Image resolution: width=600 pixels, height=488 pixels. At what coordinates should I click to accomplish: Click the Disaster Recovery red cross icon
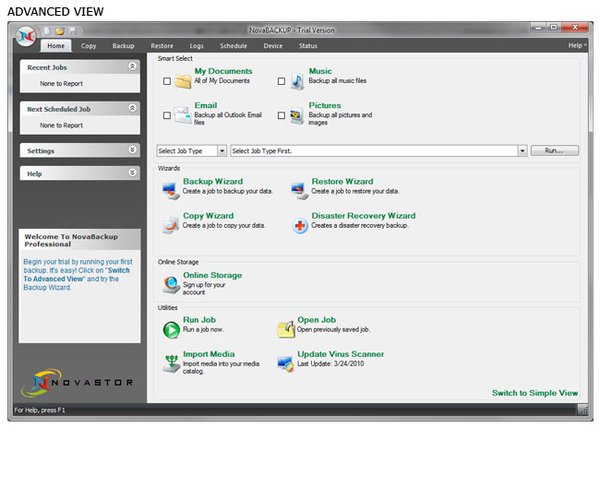(300, 225)
